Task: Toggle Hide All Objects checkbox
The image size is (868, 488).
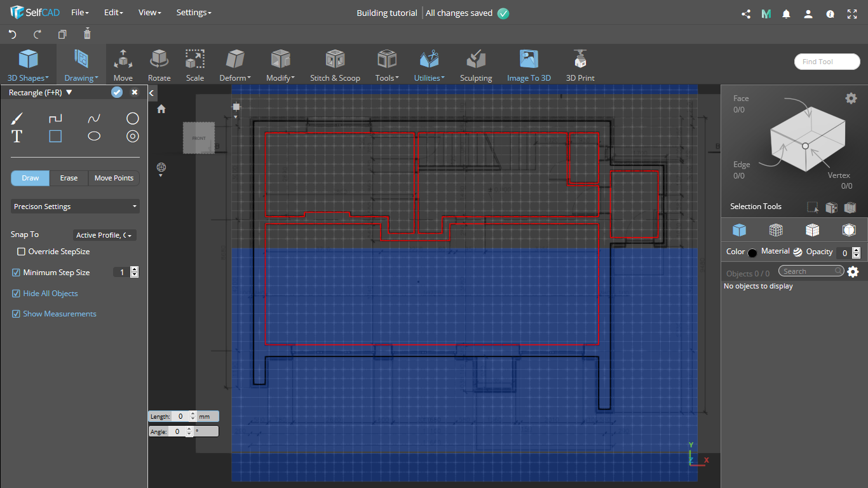Action: [17, 294]
